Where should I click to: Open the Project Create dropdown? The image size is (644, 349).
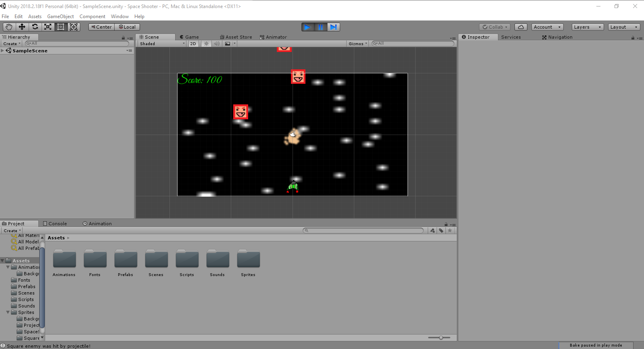[x=12, y=231]
